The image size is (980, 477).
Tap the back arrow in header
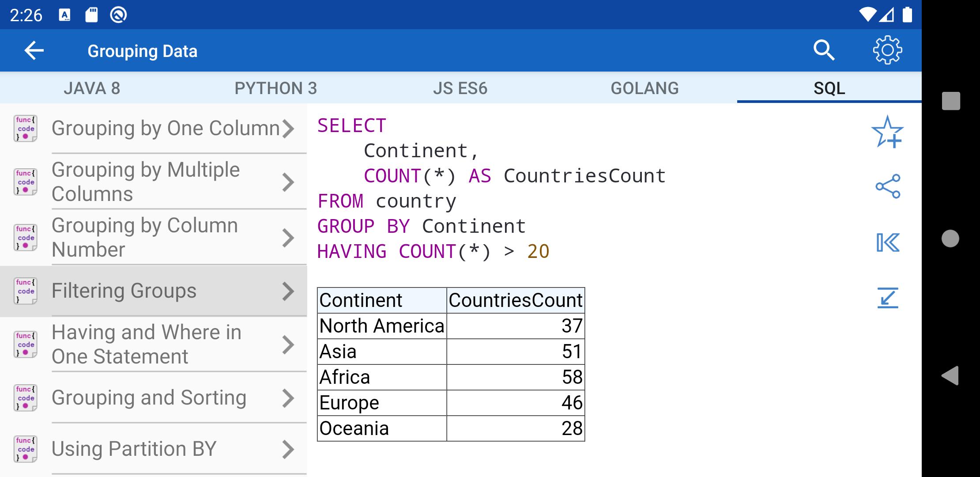[34, 51]
